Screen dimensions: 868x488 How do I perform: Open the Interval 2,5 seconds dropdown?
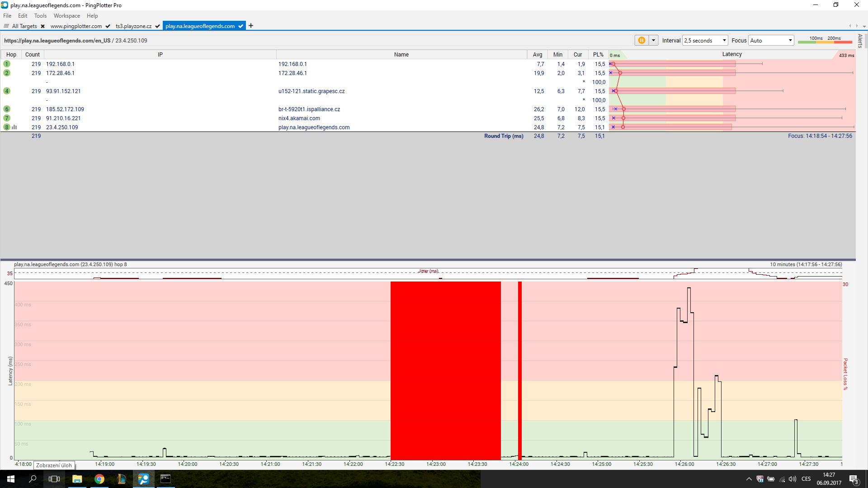tap(705, 40)
